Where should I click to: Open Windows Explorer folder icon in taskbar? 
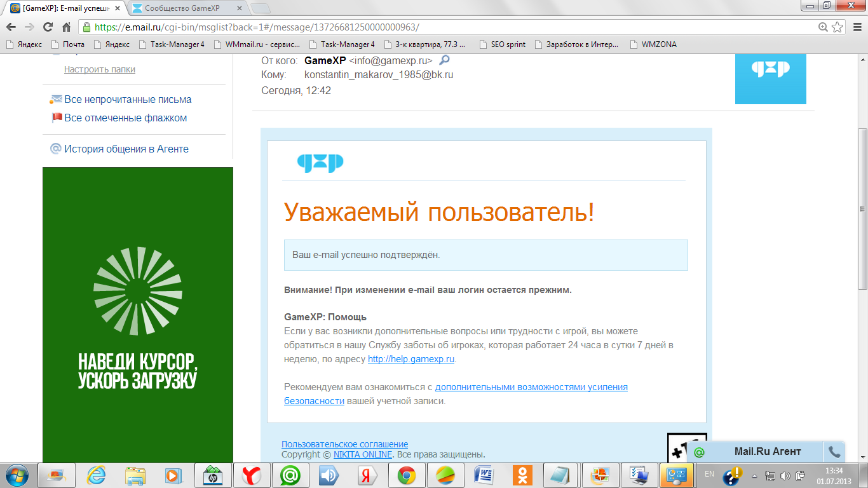click(x=135, y=475)
